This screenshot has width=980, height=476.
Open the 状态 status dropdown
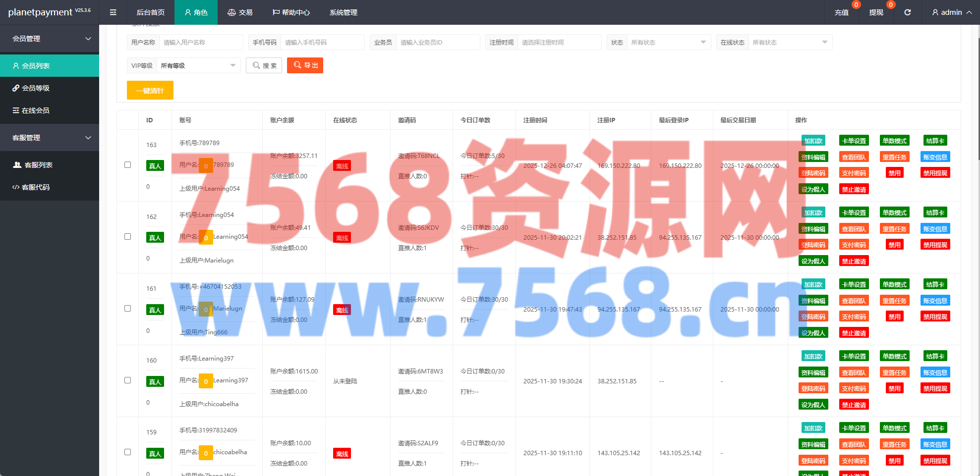tap(668, 43)
